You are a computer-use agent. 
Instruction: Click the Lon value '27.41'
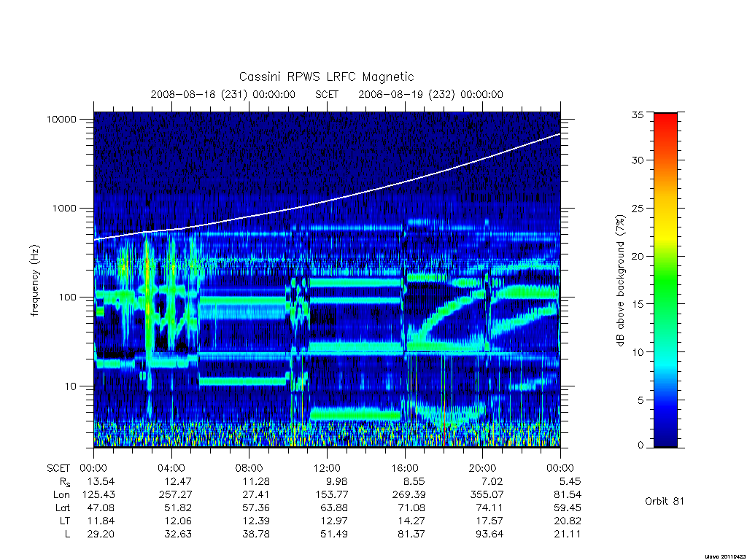coord(256,495)
